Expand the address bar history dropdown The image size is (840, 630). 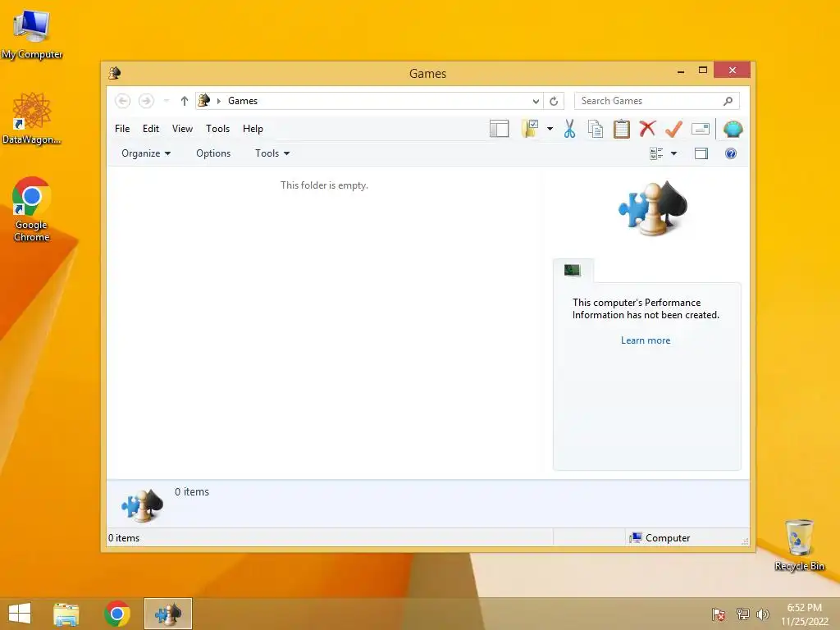536,101
